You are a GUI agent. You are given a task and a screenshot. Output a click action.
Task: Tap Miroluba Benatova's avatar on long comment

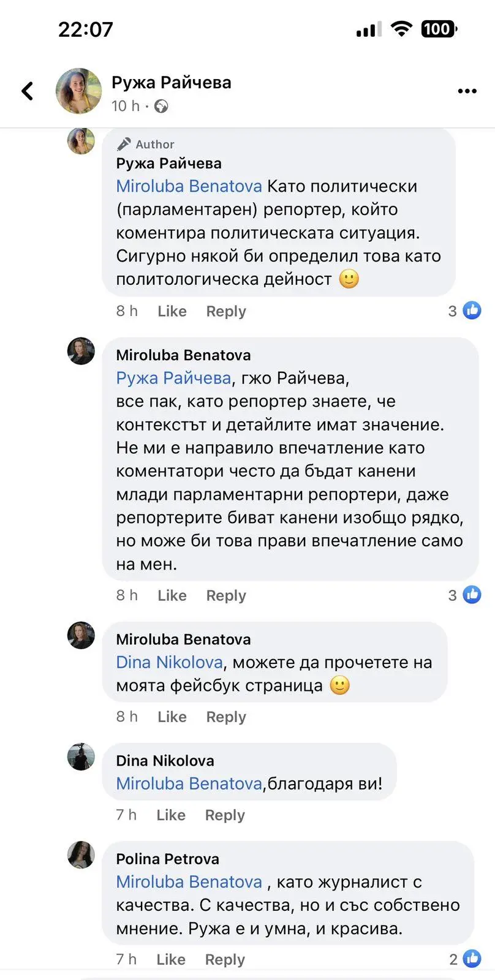81,352
